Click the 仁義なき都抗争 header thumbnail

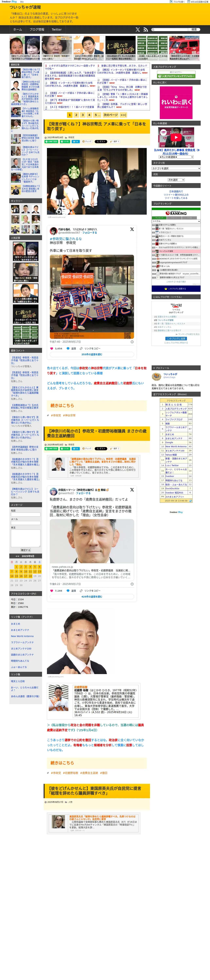tap(120, 48)
